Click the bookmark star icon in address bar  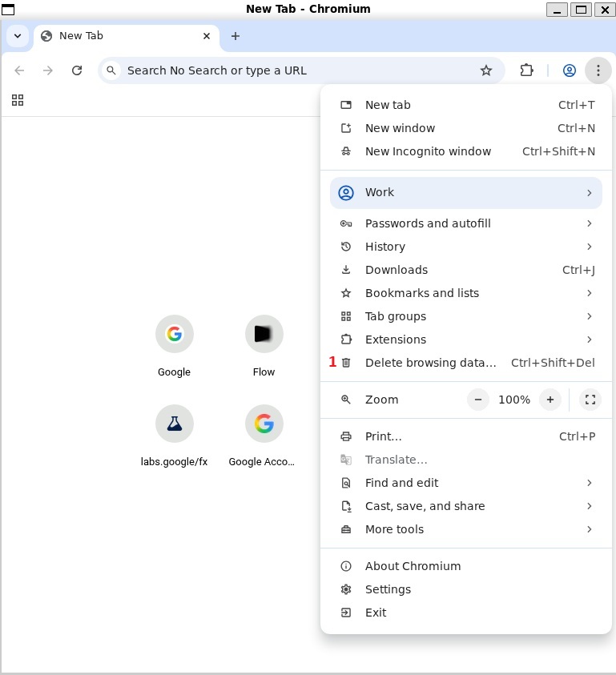tap(486, 70)
